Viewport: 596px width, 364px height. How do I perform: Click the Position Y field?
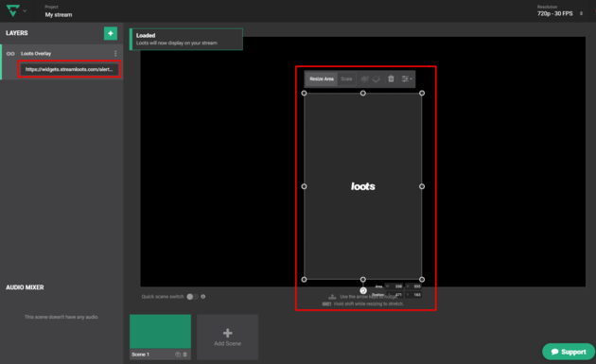[413, 294]
